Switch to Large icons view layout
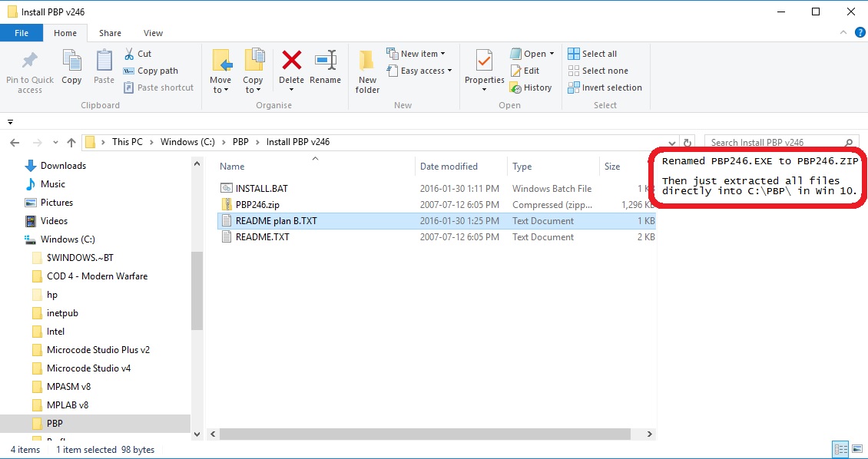The image size is (868, 459). [x=856, y=449]
